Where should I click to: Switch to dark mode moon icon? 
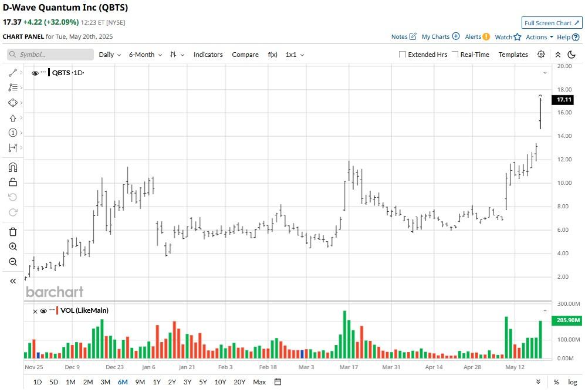click(x=571, y=55)
